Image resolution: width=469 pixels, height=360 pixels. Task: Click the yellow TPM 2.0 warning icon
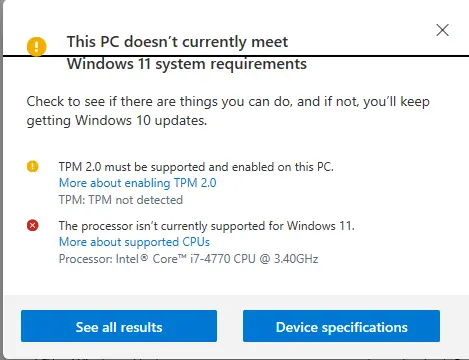tap(33, 166)
